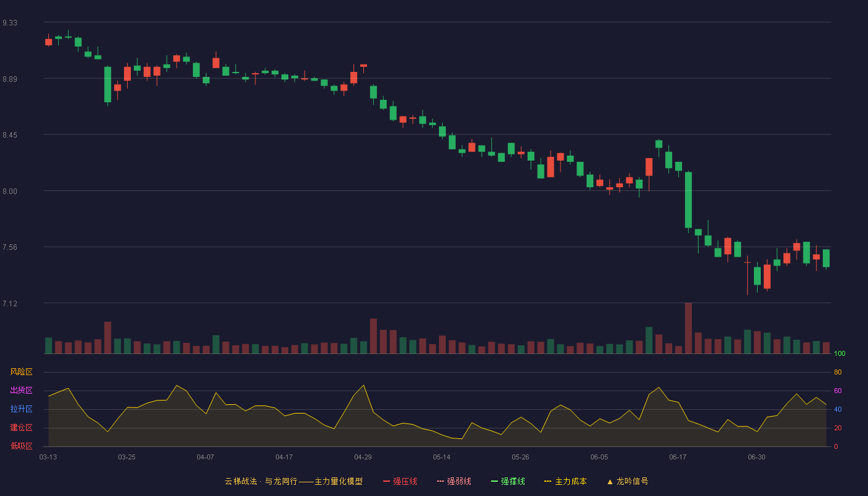This screenshot has height=496, width=868.
Task: Click the 风险区 zone label
Action: coord(21,372)
